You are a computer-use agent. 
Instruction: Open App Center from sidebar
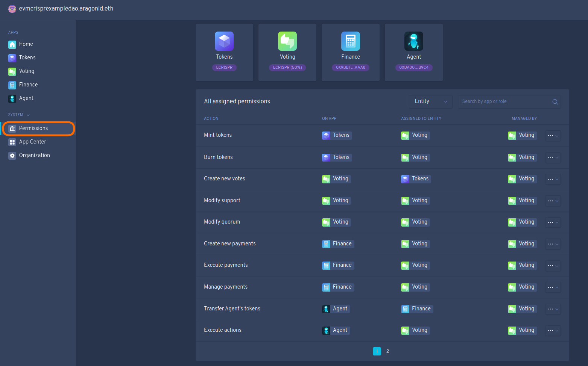point(38,142)
